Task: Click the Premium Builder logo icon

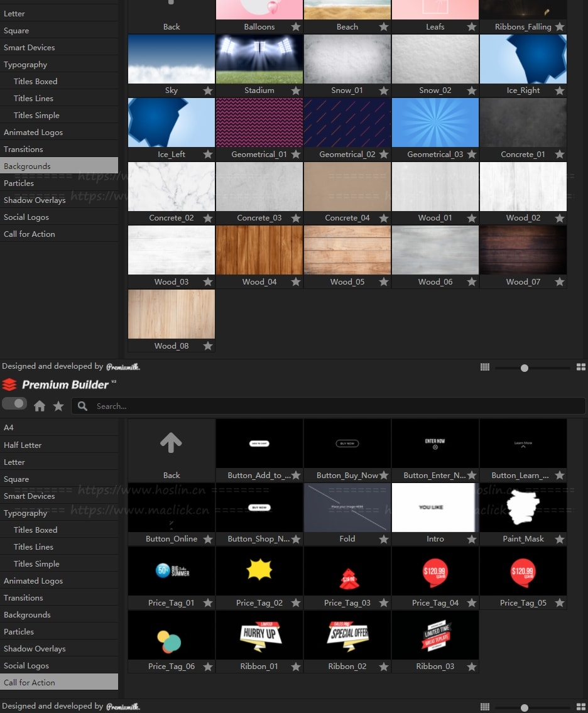Action: [9, 384]
